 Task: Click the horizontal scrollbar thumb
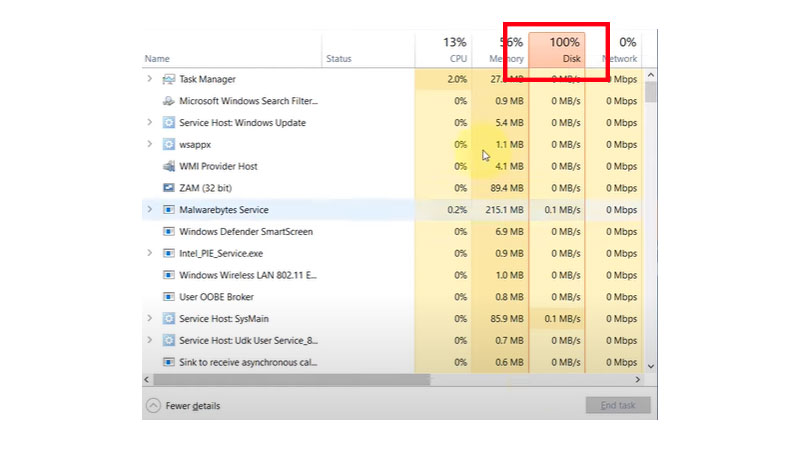292,380
